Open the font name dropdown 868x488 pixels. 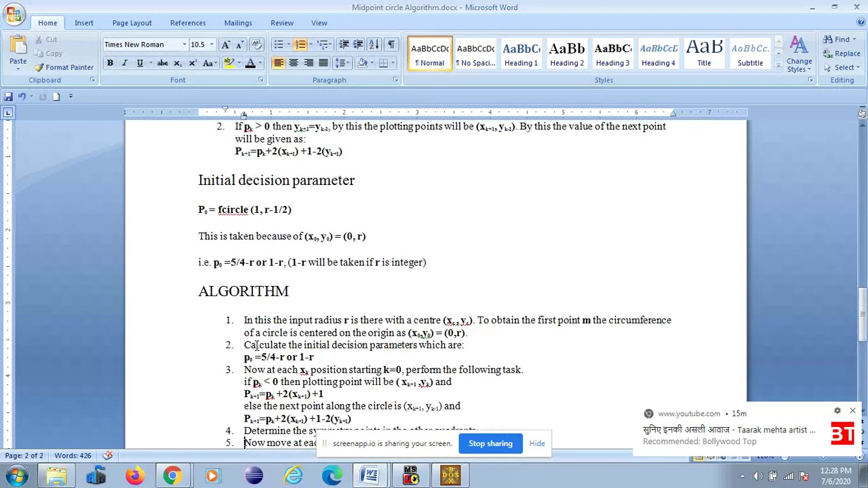coord(184,45)
